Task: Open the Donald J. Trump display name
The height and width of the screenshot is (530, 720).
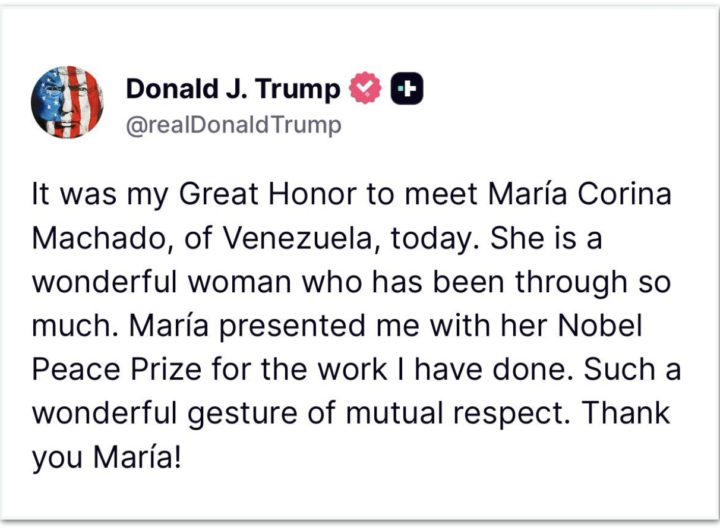Action: pyautogui.click(x=232, y=89)
